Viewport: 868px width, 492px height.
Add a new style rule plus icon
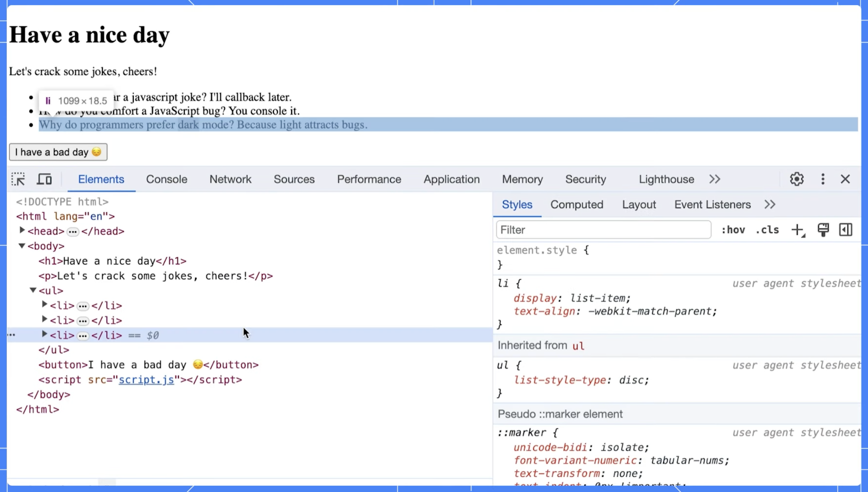pos(798,230)
